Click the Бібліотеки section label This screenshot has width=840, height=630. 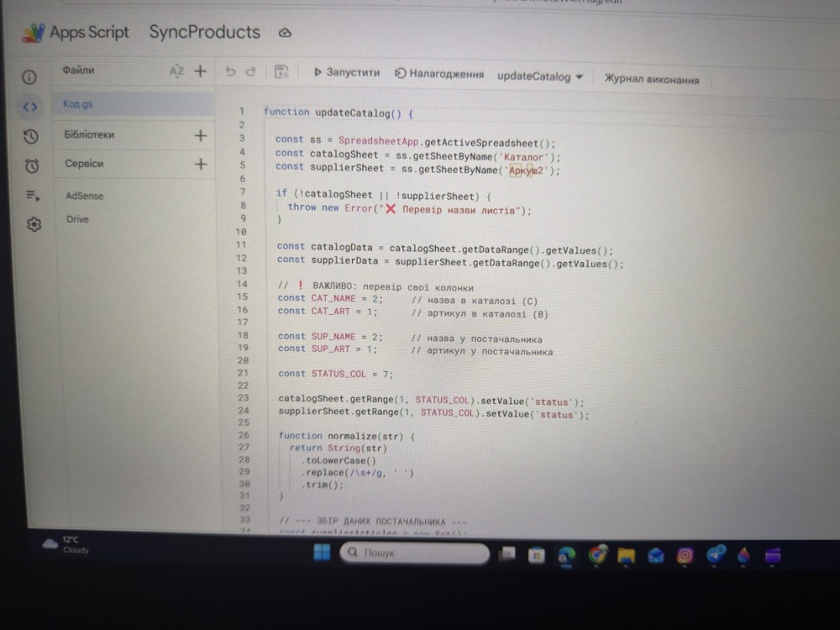pos(90,134)
